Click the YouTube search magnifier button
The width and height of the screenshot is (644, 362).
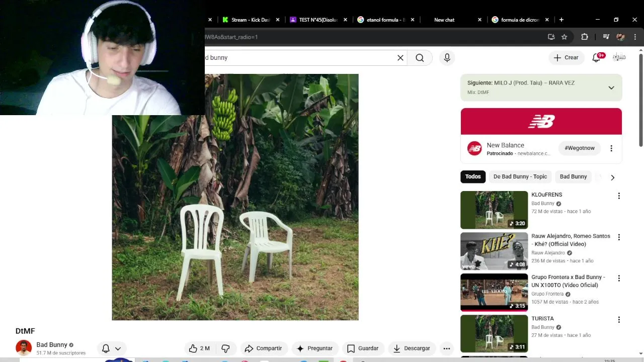pos(420,58)
